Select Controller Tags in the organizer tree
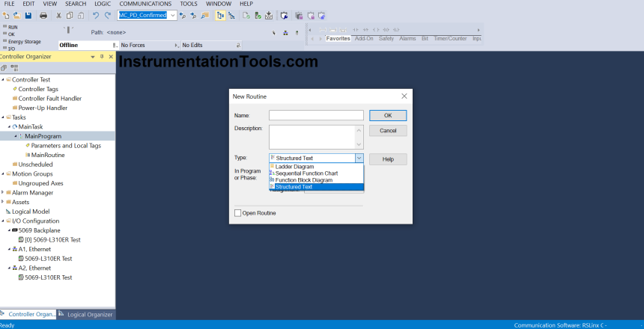644x329 pixels. point(38,89)
